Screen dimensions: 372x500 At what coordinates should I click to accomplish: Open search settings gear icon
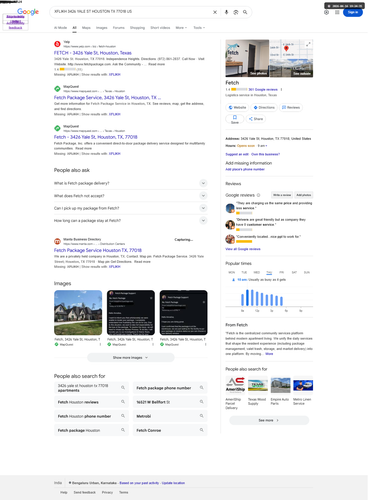[x=326, y=12]
